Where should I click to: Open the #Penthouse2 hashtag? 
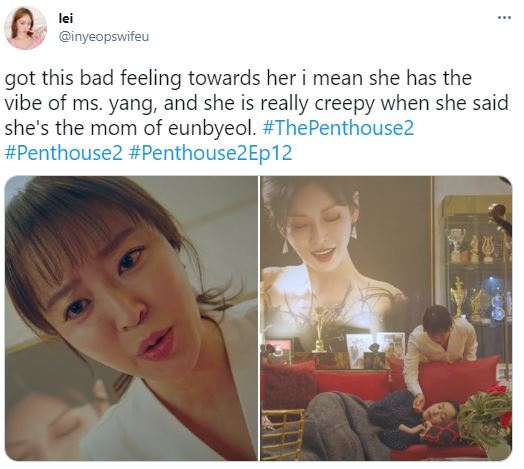63,153
